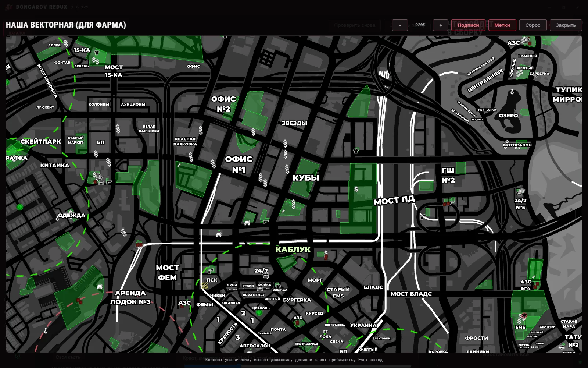Select the tattoo icon beside ТАТУ №2
The width and height of the screenshot is (588, 368).
click(562, 346)
